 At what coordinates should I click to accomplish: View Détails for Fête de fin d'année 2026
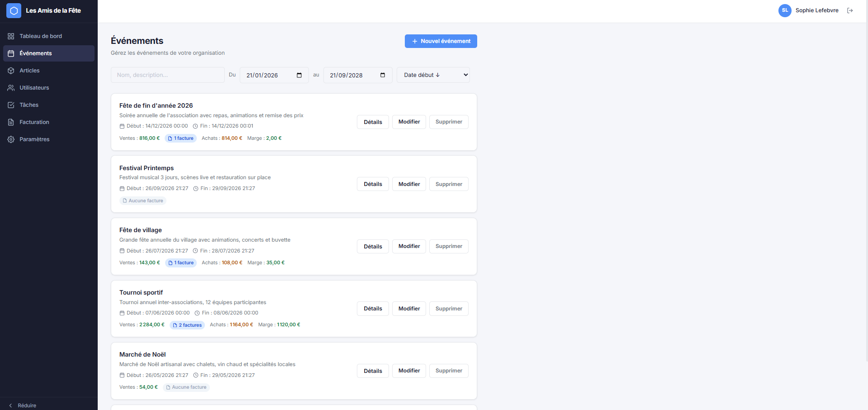(373, 122)
